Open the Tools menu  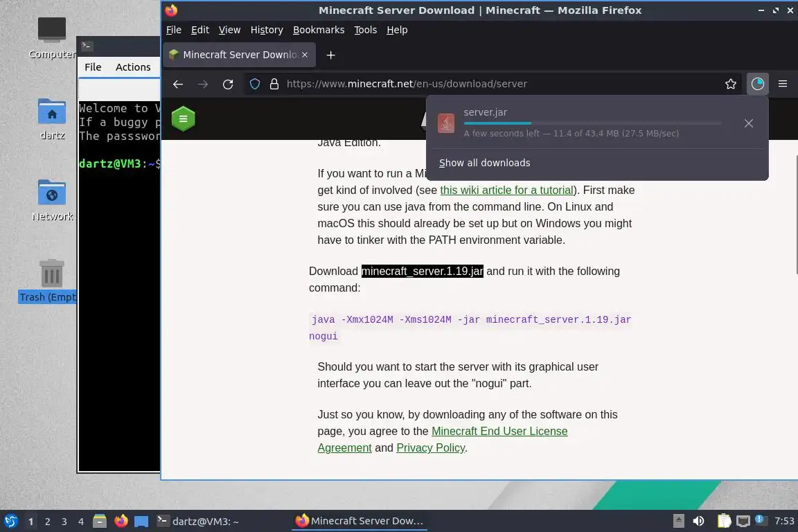366,30
